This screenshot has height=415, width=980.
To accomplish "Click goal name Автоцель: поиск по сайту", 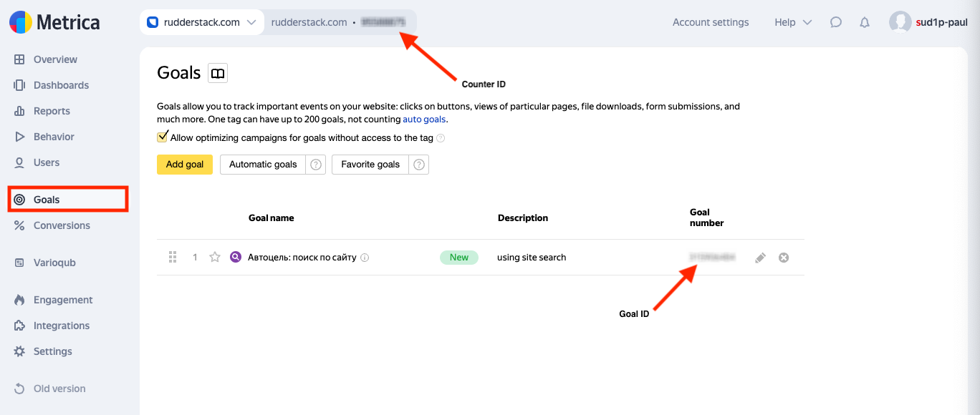I will (x=302, y=258).
